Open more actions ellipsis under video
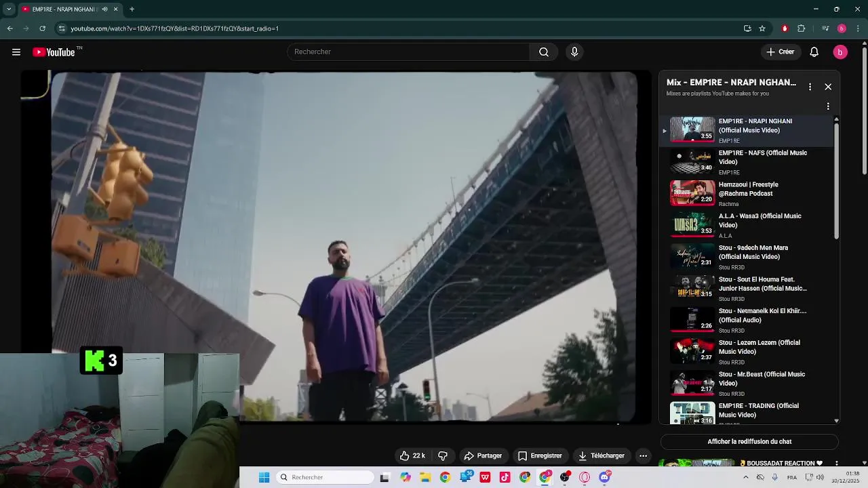The height and width of the screenshot is (488, 868). [643, 456]
